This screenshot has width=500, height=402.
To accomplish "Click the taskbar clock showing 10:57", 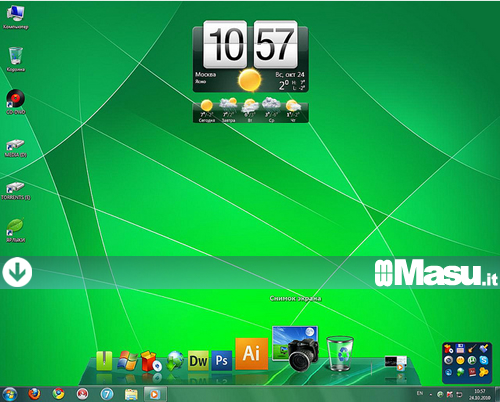I will coord(479,395).
